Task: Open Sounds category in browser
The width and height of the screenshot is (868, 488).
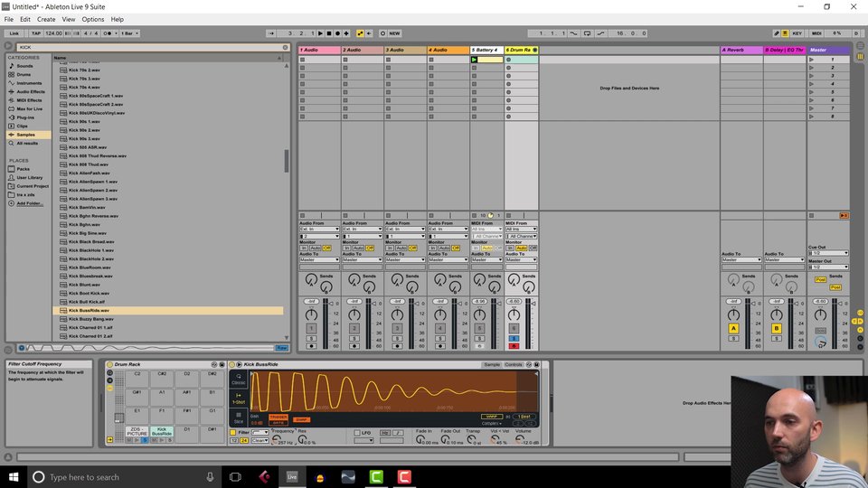Action: point(24,66)
